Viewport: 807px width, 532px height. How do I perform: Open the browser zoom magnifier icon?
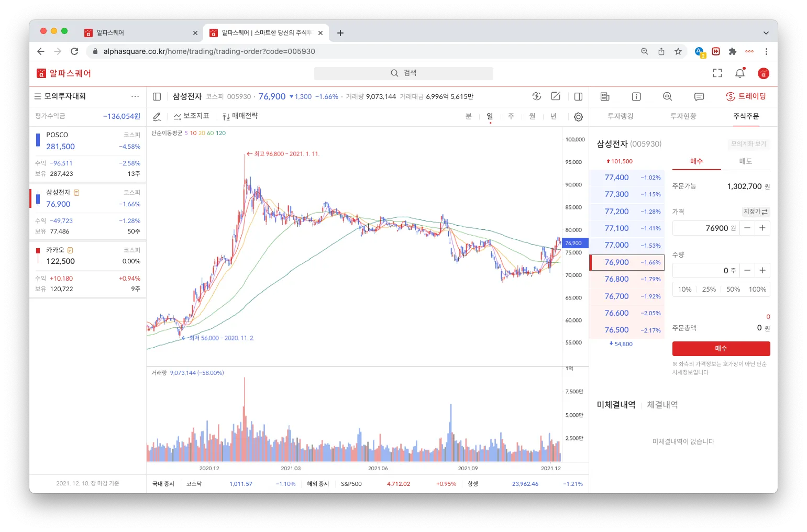(x=645, y=51)
